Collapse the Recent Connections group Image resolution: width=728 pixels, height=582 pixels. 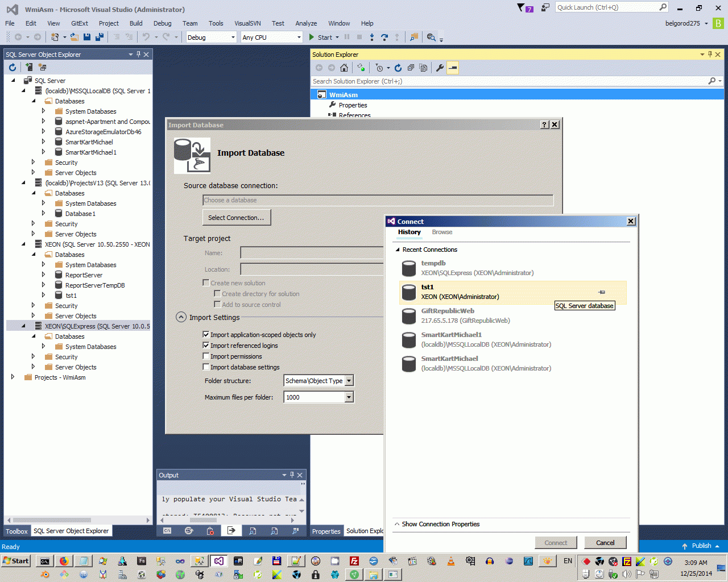click(398, 250)
